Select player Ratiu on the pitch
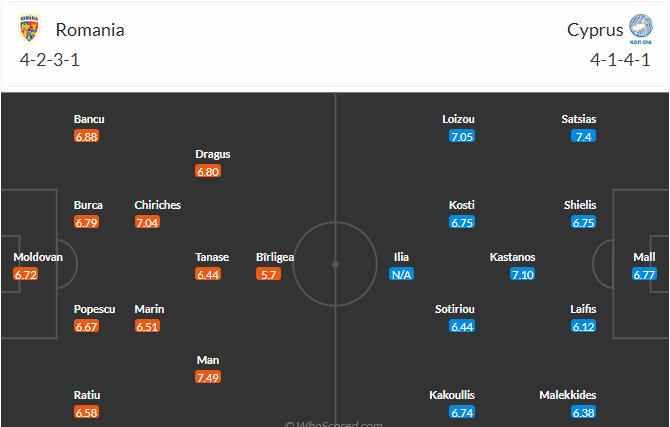670x427 pixels. 87,395
